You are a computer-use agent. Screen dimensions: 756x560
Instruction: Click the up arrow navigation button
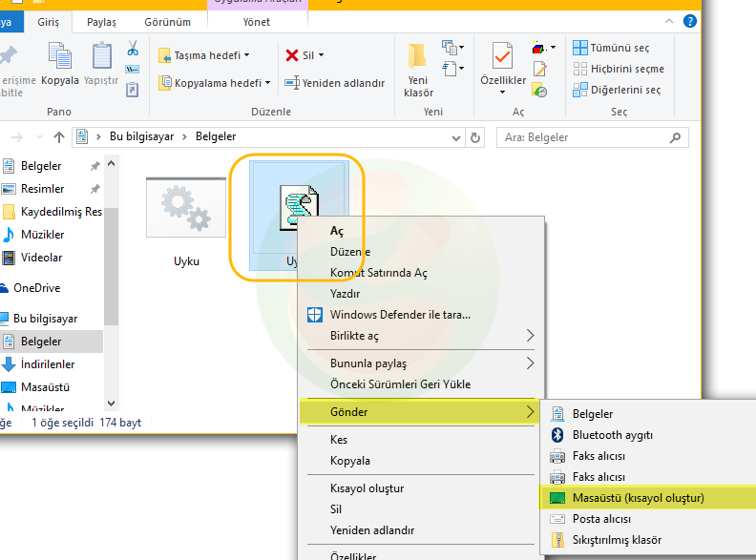pos(59,137)
